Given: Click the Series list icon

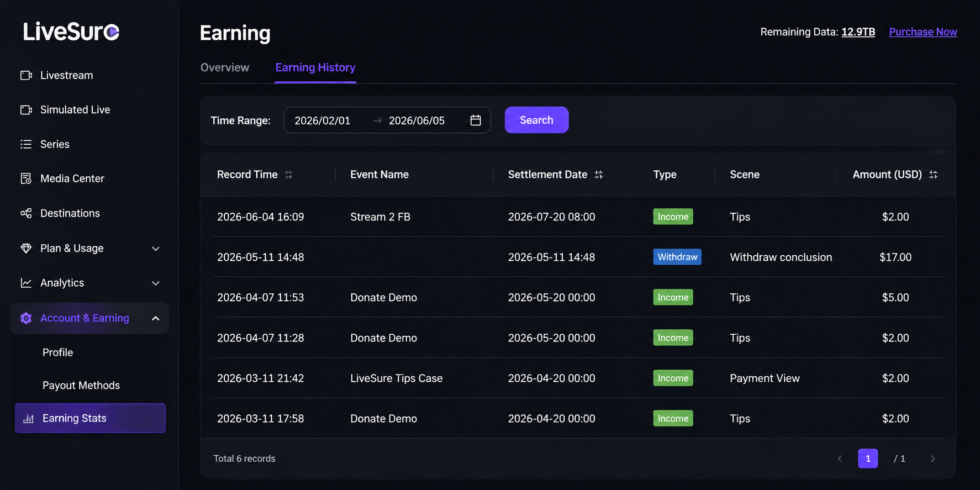Looking at the screenshot, I should [x=26, y=144].
